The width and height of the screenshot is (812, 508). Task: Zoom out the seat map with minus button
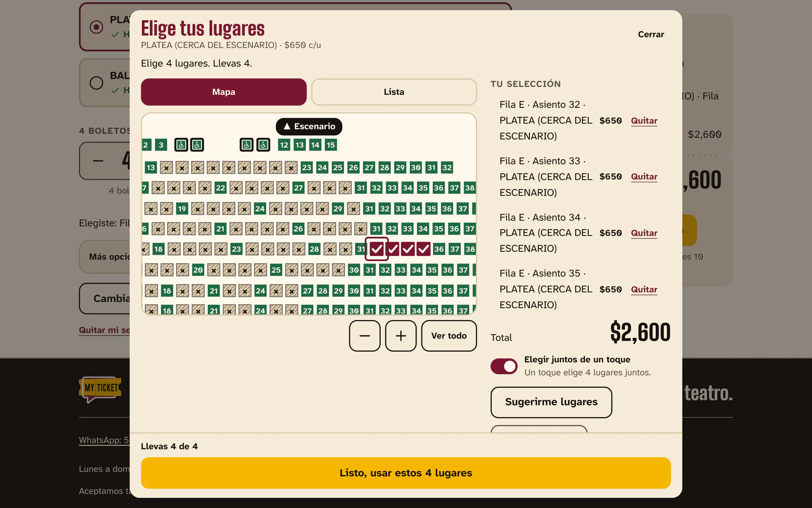(364, 336)
